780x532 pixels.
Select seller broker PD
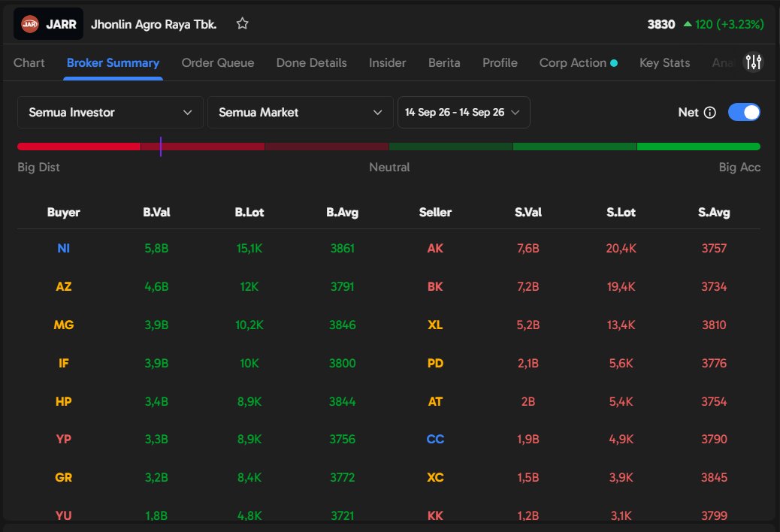click(x=435, y=363)
